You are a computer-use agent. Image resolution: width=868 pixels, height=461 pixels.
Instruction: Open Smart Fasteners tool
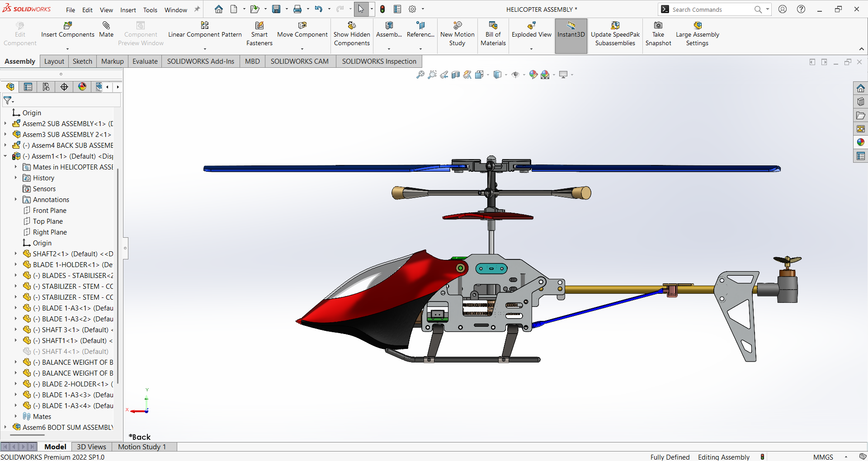point(259,26)
